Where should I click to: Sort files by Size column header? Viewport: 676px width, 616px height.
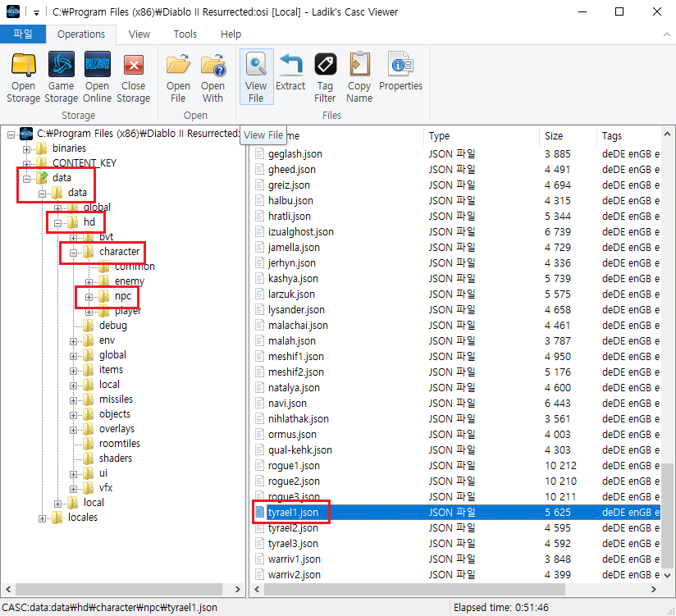568,136
